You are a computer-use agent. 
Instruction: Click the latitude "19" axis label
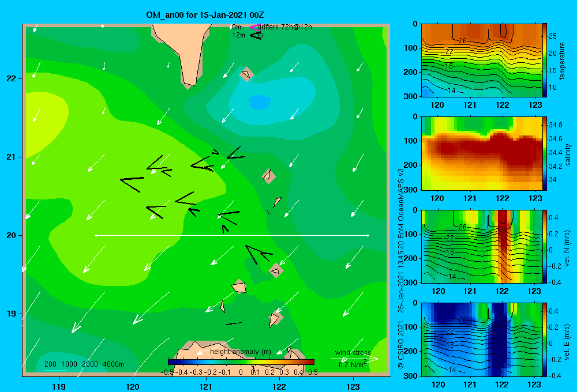coord(11,314)
